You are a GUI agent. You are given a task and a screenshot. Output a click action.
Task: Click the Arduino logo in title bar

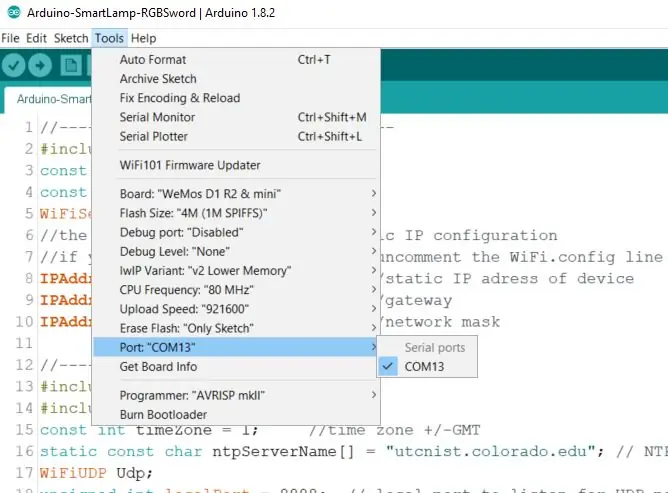click(x=14, y=12)
